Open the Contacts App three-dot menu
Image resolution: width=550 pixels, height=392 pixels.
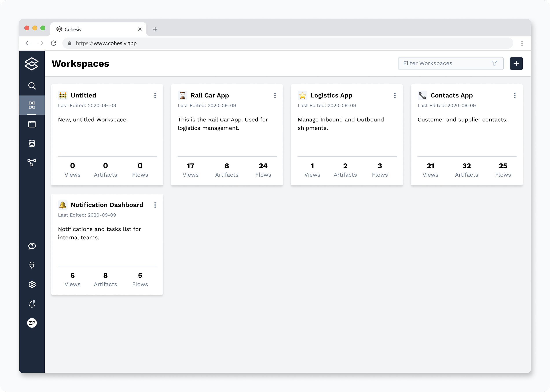click(x=515, y=96)
